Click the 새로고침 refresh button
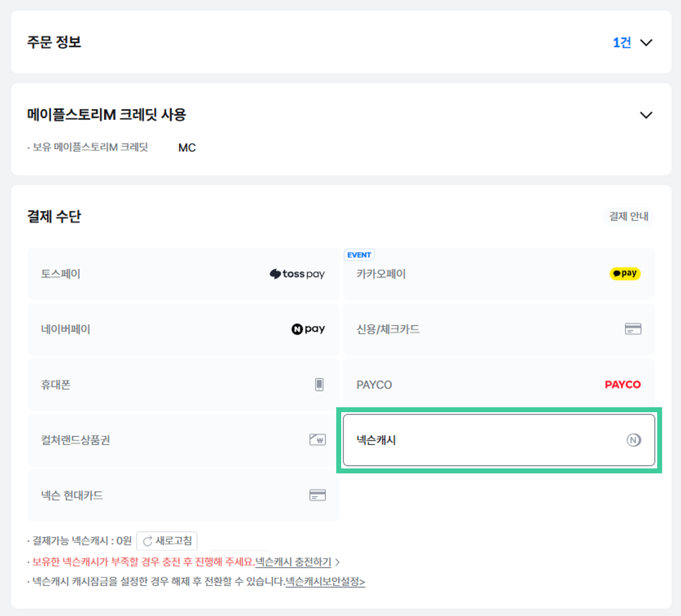 click(x=167, y=541)
